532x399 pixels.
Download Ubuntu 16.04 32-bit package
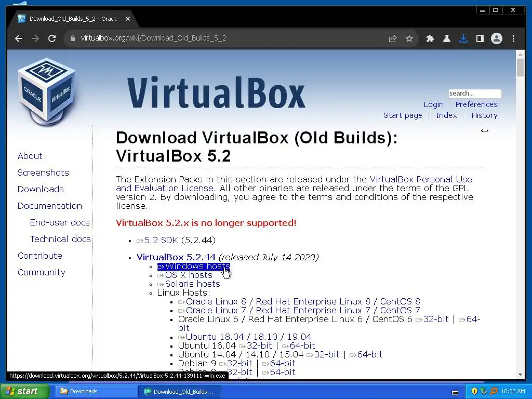pyautogui.click(x=255, y=345)
